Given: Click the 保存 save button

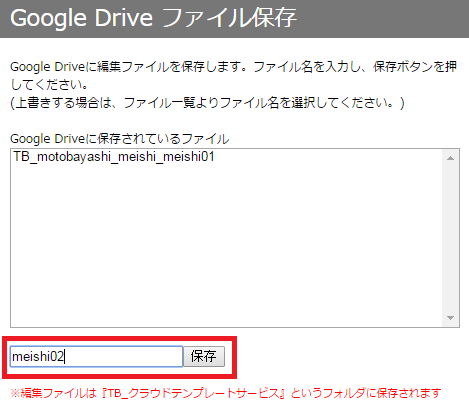Looking at the screenshot, I should click(x=204, y=357).
